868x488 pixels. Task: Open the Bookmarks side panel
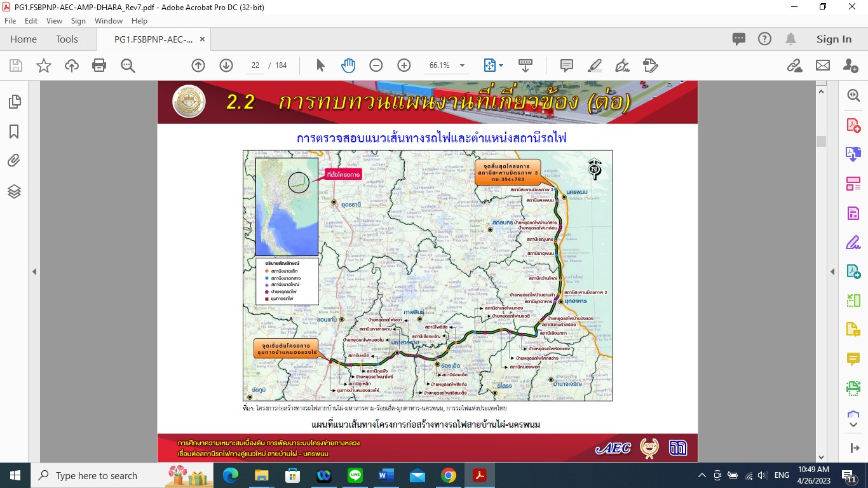coord(14,132)
